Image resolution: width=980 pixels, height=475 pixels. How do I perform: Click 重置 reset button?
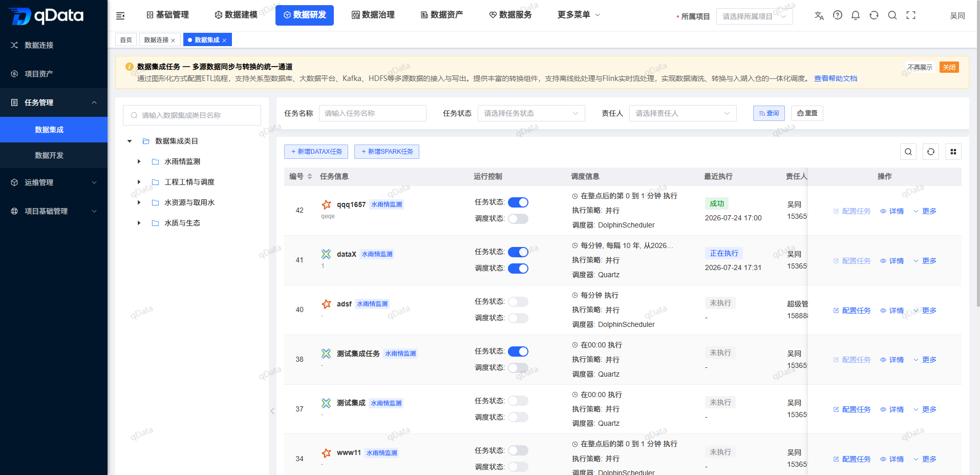click(x=807, y=113)
